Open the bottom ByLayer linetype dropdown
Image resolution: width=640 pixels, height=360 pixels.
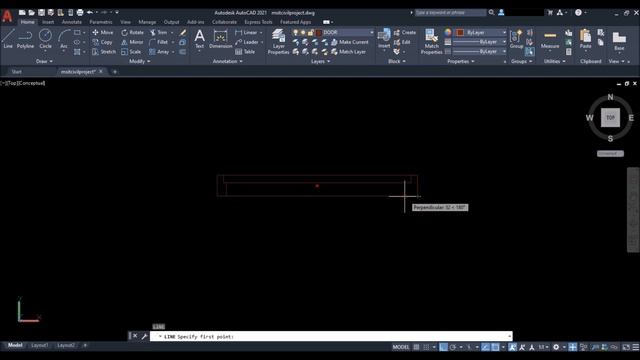pos(504,52)
